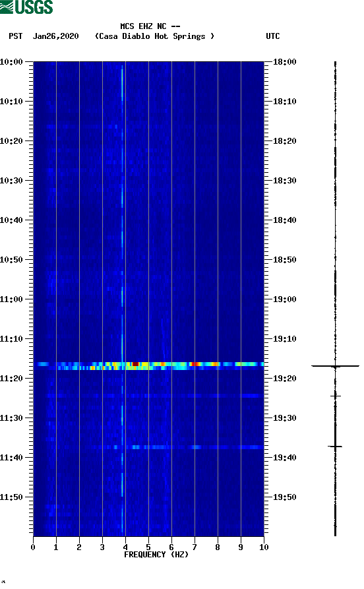
Task: Click the 11:10 PST time label
Action: coord(11,339)
